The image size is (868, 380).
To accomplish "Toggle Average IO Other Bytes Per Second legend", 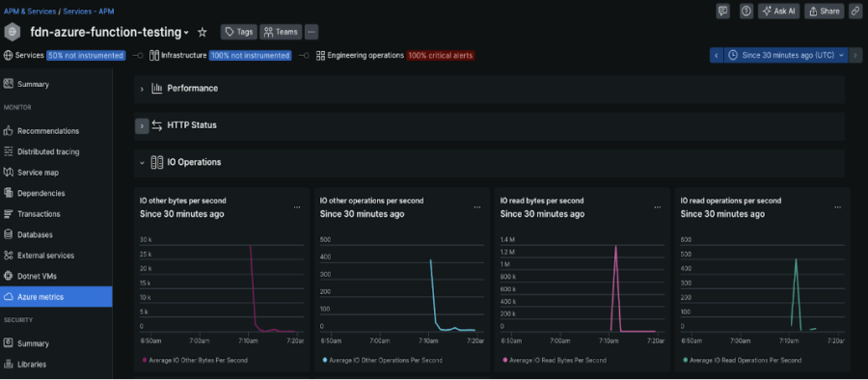I will tap(195, 360).
